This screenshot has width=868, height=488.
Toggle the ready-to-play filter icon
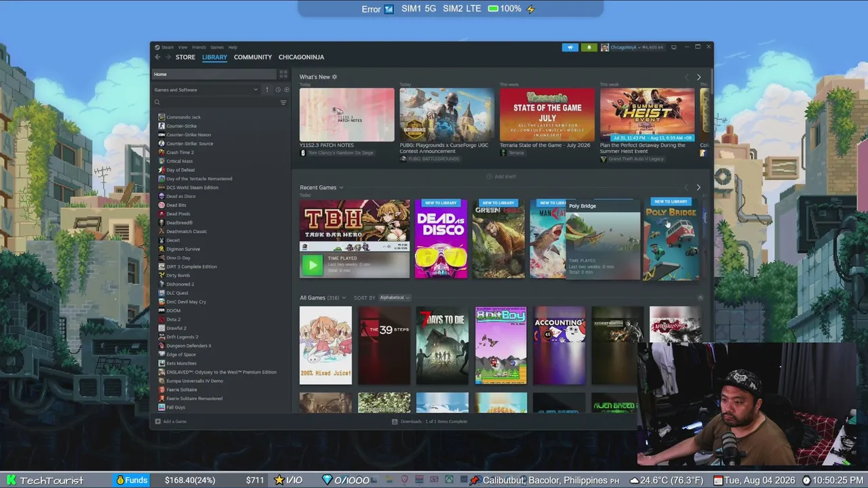(286, 89)
